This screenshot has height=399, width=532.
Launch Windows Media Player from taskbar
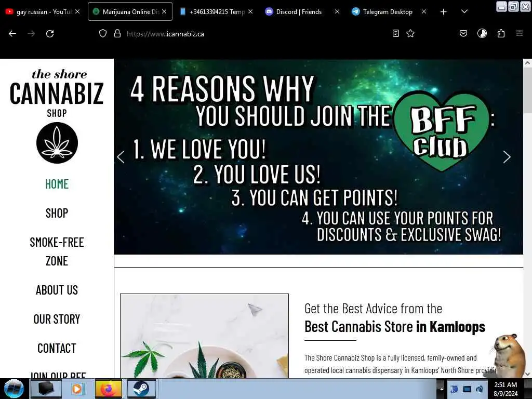(77, 389)
